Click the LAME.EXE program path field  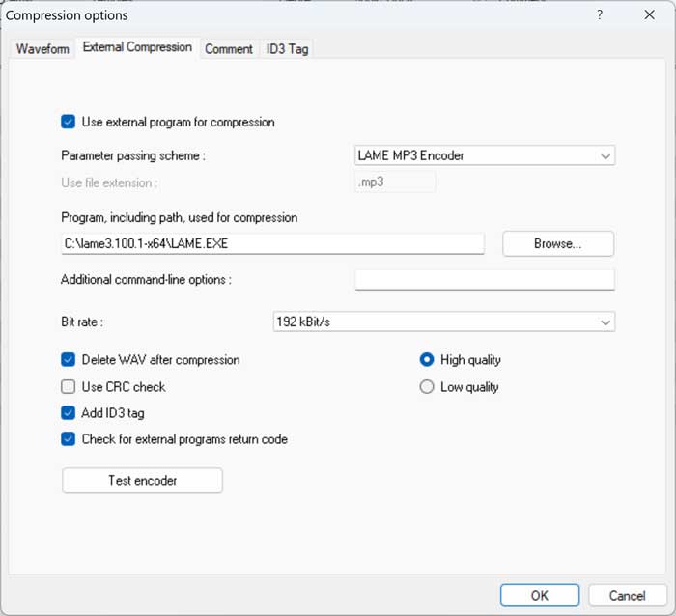272,243
